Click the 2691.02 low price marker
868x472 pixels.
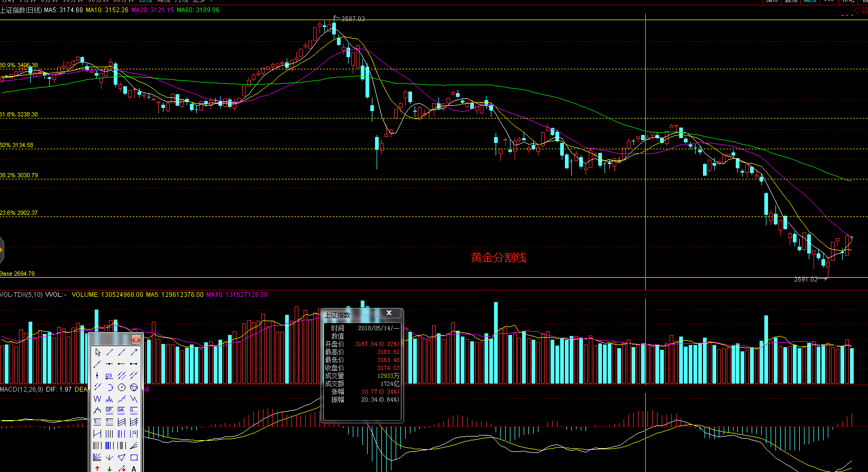806,279
